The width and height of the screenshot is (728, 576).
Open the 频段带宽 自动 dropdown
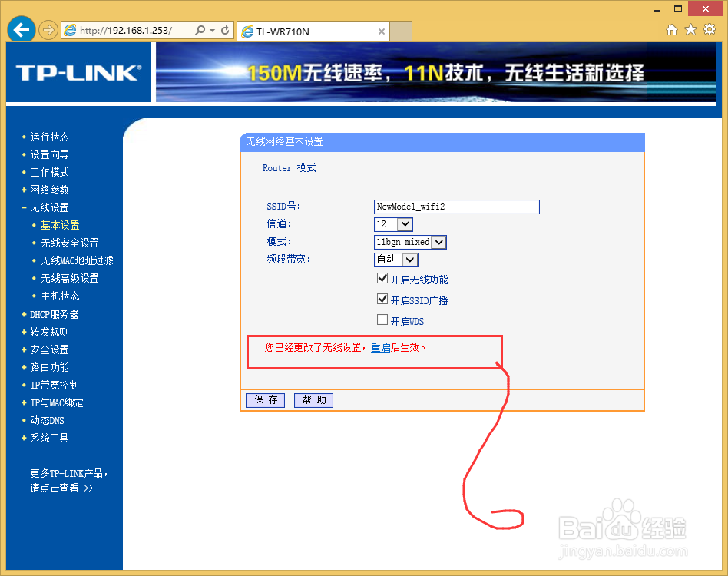pyautogui.click(x=396, y=260)
